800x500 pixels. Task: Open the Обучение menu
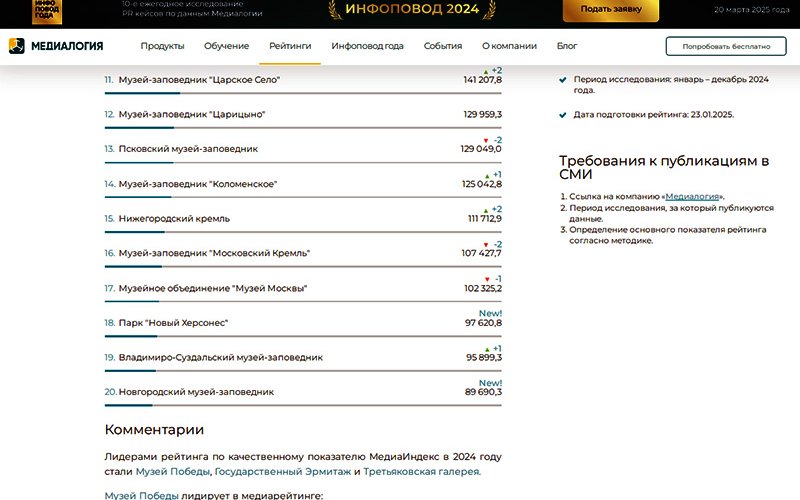pos(227,46)
